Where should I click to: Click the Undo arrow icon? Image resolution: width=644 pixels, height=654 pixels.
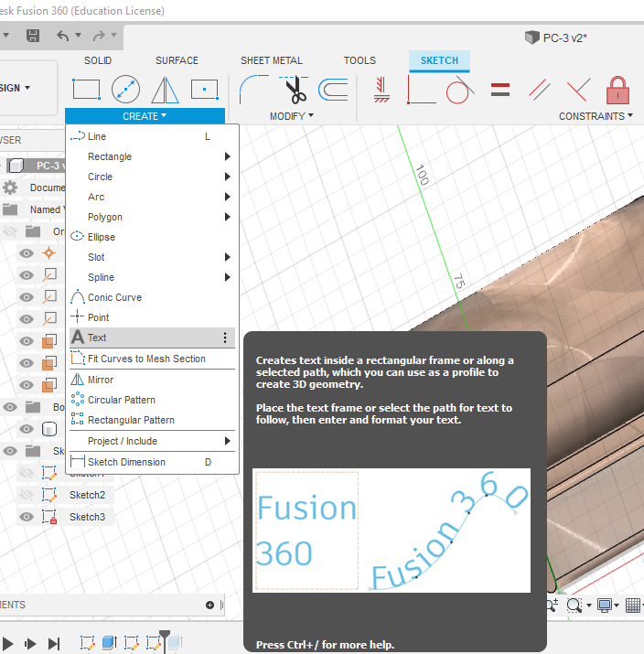coord(62,36)
